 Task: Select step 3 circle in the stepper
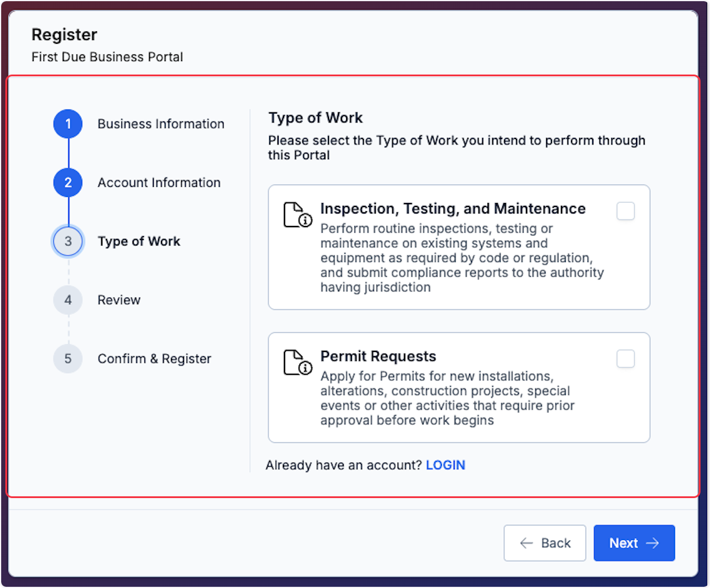tap(68, 241)
